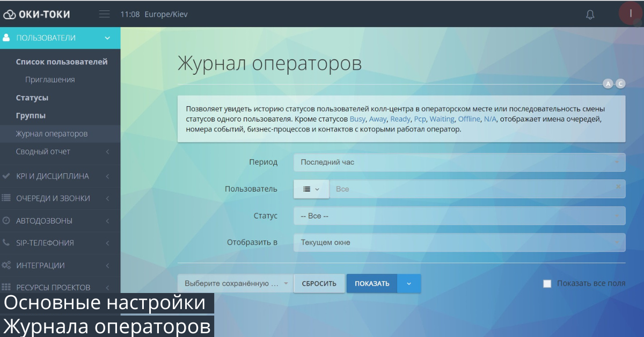This screenshot has width=644, height=337.
Task: Click the Автодозвоны clock icon
Action: pos(6,221)
